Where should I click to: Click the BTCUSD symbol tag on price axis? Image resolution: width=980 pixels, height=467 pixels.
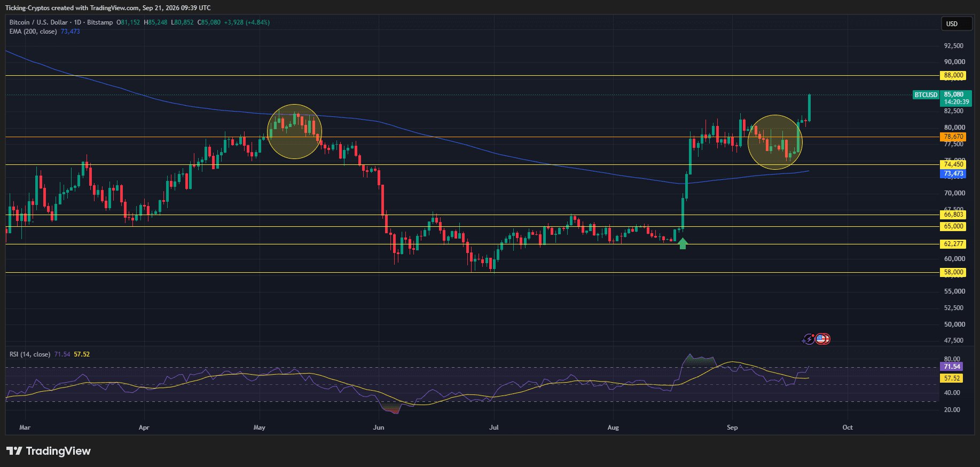926,95
